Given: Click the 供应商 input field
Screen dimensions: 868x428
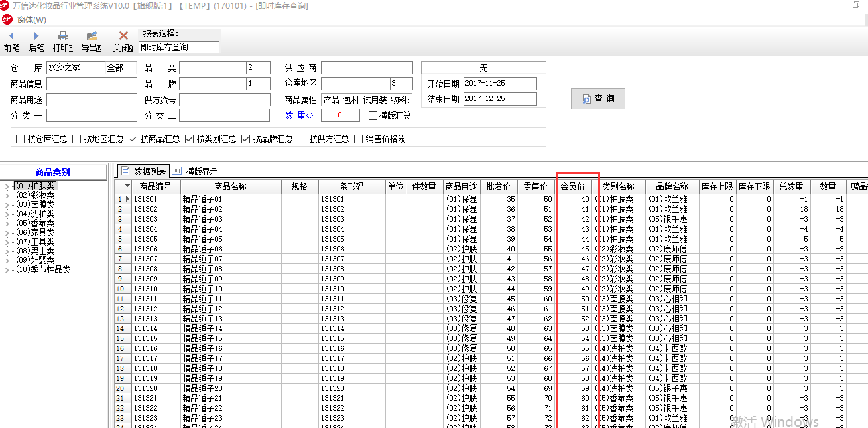Looking at the screenshot, I should pos(367,68).
